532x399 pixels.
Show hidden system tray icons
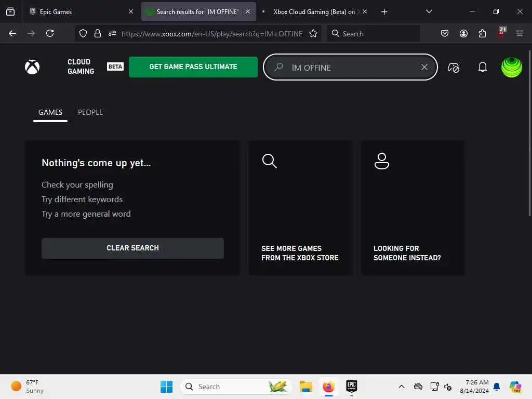(402, 387)
